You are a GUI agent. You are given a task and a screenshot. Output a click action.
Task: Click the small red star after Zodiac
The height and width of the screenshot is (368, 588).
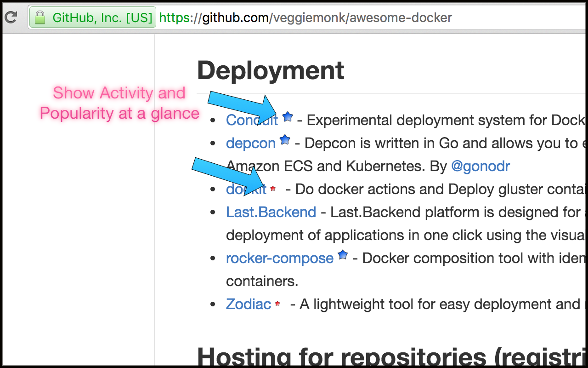[x=277, y=304]
